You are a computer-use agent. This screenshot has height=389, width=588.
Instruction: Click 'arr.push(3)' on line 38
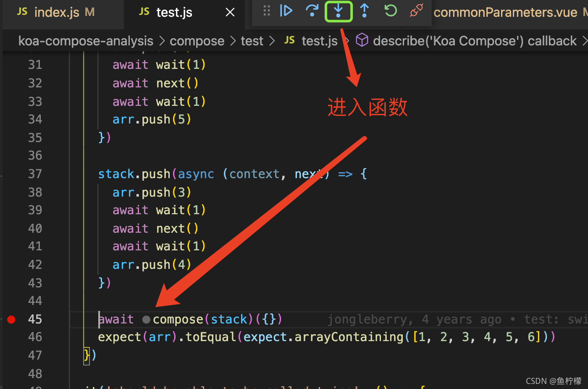(x=152, y=192)
